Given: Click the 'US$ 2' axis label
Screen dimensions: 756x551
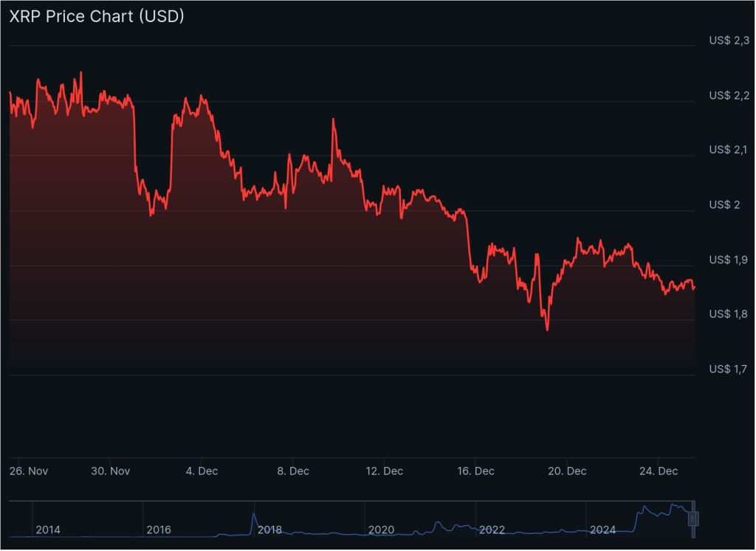Looking at the screenshot, I should 724,205.
